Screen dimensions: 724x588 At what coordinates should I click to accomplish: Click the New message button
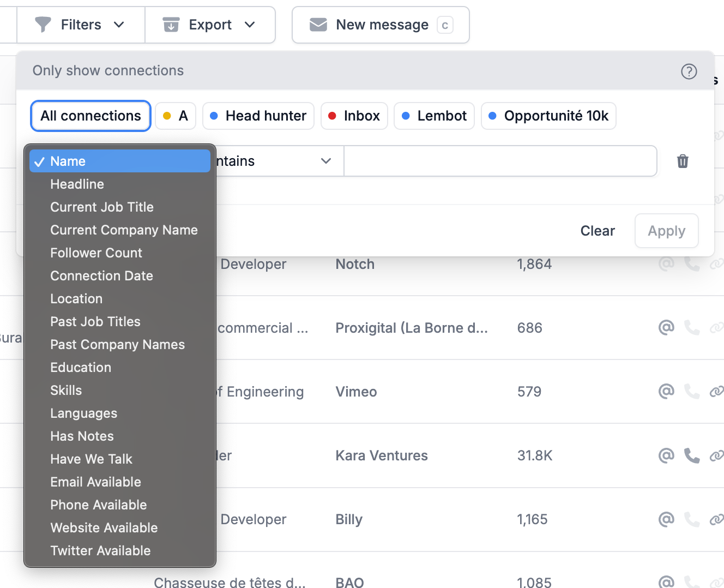[x=381, y=25]
